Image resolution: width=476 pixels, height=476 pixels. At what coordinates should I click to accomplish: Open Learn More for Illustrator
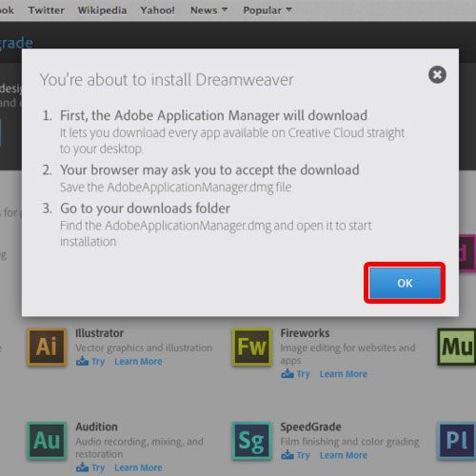pos(138,361)
